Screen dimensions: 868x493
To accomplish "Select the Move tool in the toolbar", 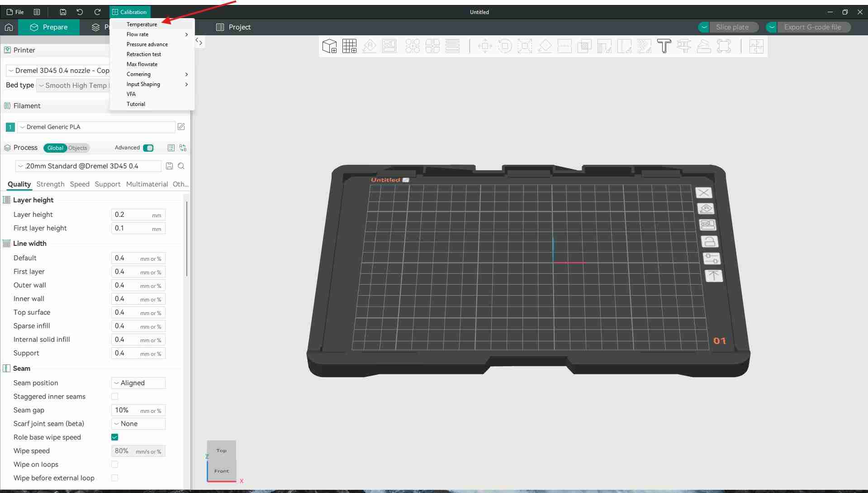I will coord(485,46).
